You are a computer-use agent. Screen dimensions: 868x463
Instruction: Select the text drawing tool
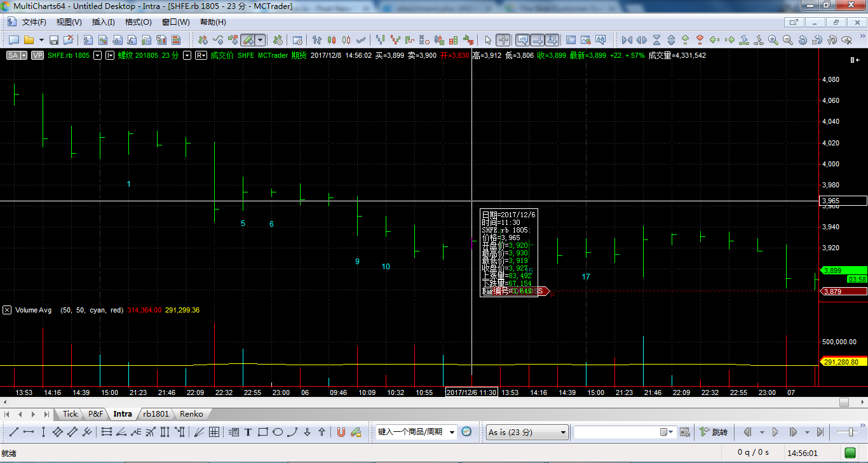pos(248,433)
